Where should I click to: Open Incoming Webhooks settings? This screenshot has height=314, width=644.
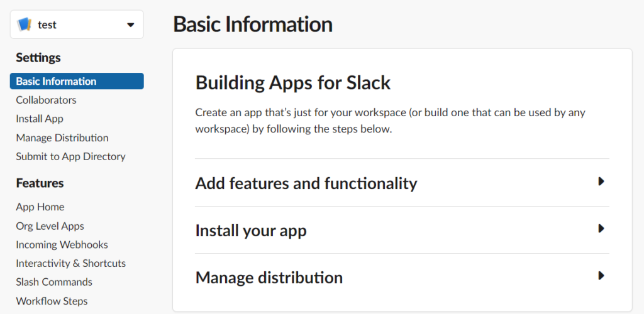pos(62,244)
